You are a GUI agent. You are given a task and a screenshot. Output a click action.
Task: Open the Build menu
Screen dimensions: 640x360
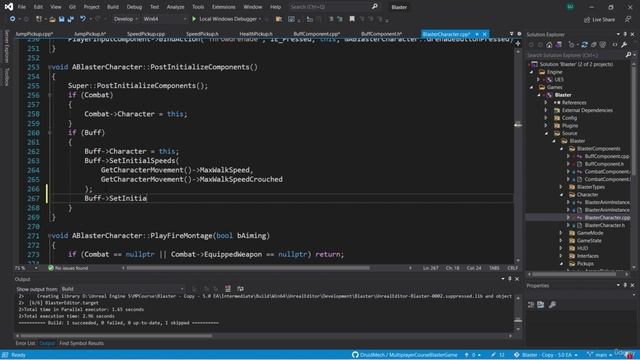113,7
